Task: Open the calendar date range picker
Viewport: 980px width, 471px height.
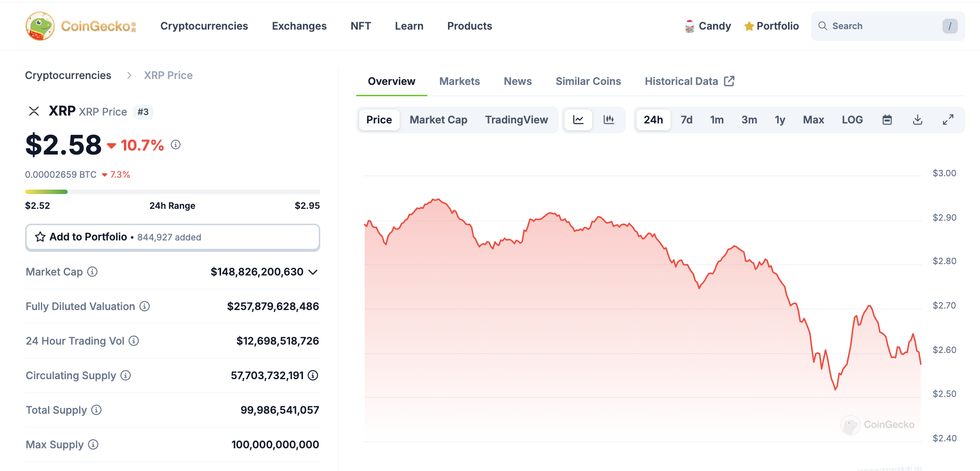Action: tap(887, 119)
